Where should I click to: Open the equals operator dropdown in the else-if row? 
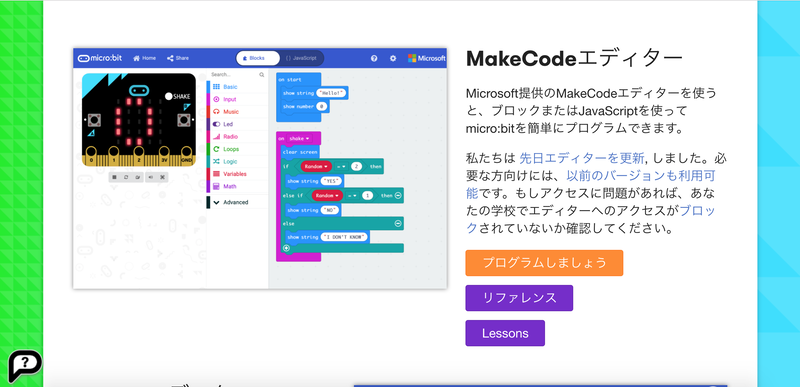pyautogui.click(x=352, y=195)
